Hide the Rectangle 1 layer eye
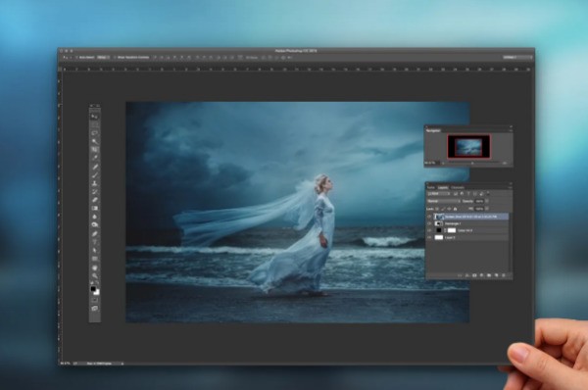This screenshot has width=588, height=390. tap(429, 223)
